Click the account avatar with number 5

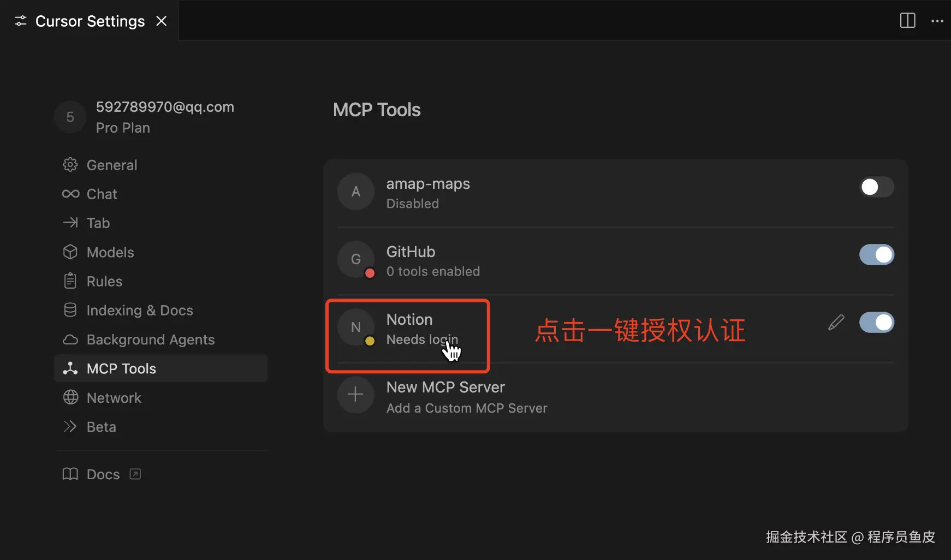70,117
